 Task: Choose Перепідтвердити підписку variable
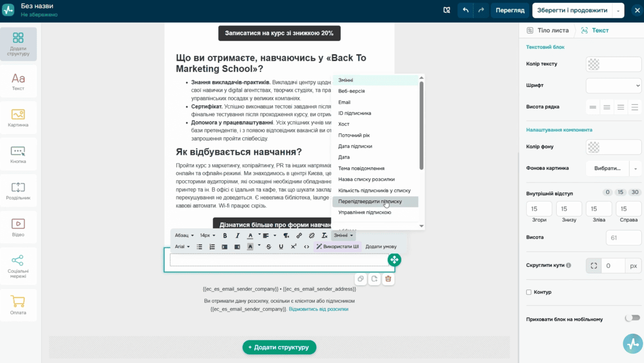pos(375,201)
